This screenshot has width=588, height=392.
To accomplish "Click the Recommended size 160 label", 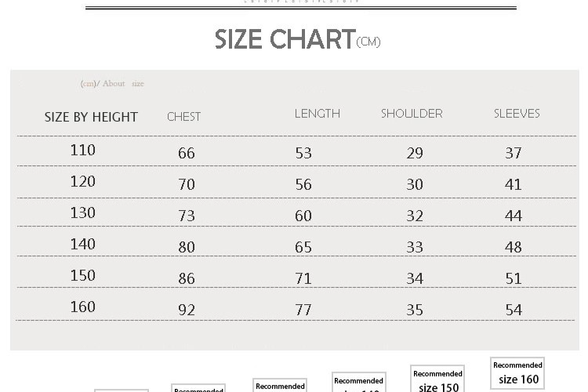I will (x=517, y=373).
